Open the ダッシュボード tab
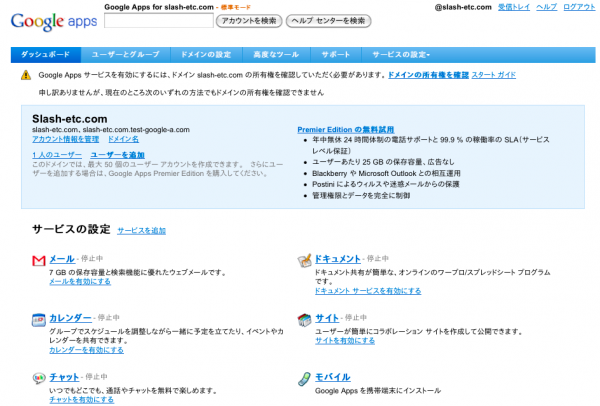The width and height of the screenshot is (600, 406). click(46, 55)
